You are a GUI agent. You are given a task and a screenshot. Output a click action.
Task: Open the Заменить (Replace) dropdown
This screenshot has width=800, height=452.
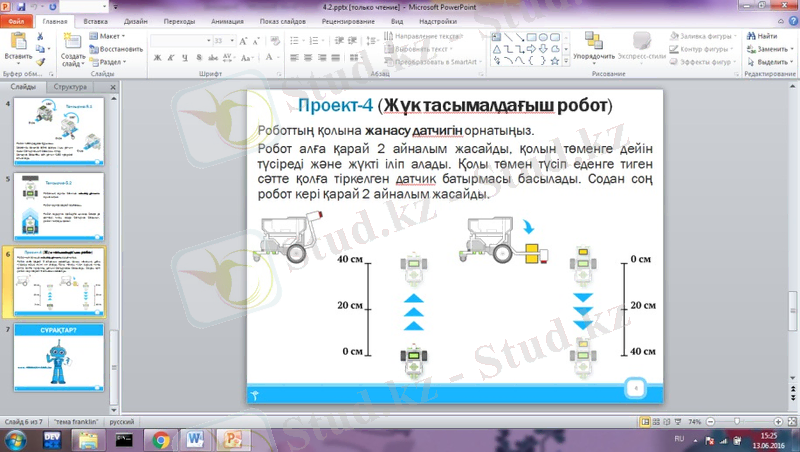click(771, 48)
